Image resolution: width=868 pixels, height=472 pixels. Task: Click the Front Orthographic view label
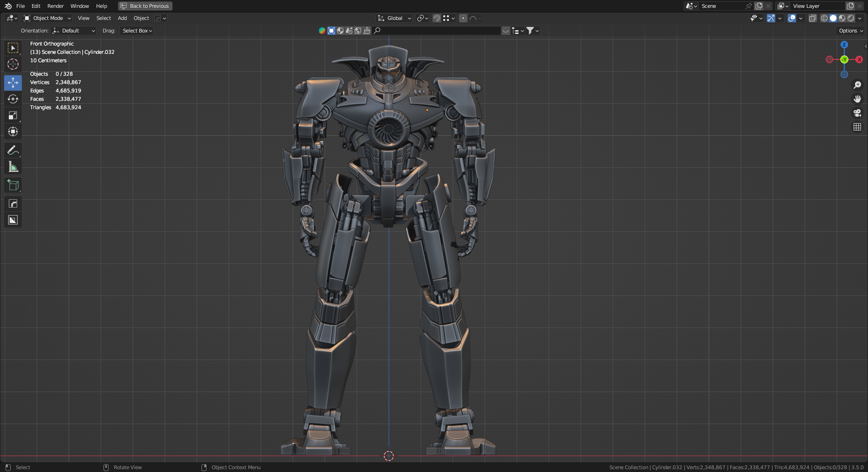(52, 44)
